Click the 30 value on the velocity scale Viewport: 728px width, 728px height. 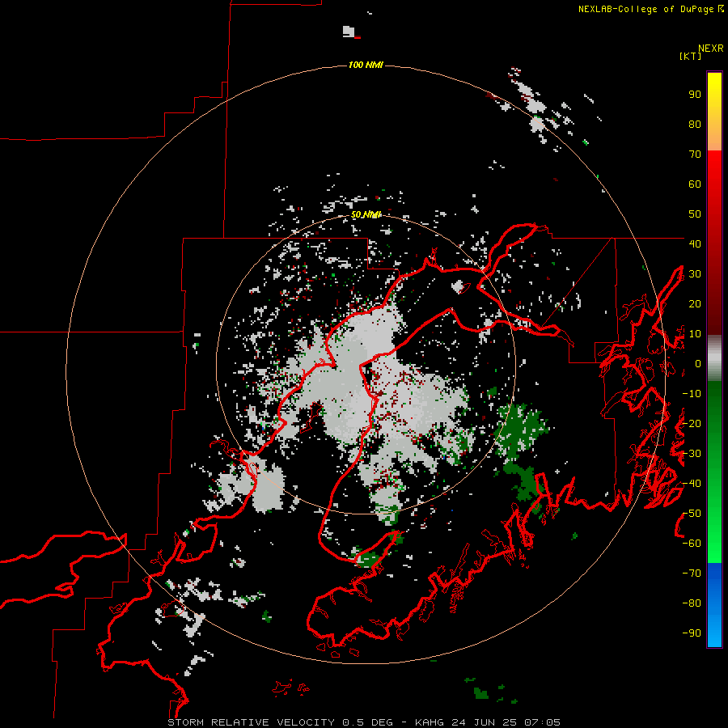695,274
